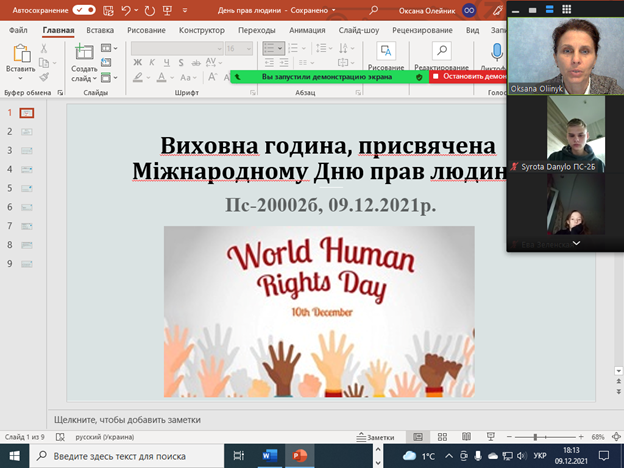Open the Анимация ribbon tab
The image size is (624, 468).
(x=307, y=29)
